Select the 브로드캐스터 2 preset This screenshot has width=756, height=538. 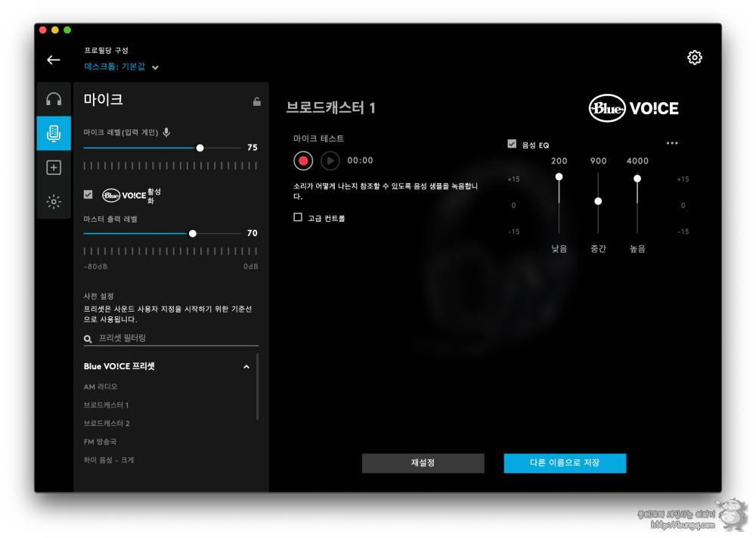(107, 423)
